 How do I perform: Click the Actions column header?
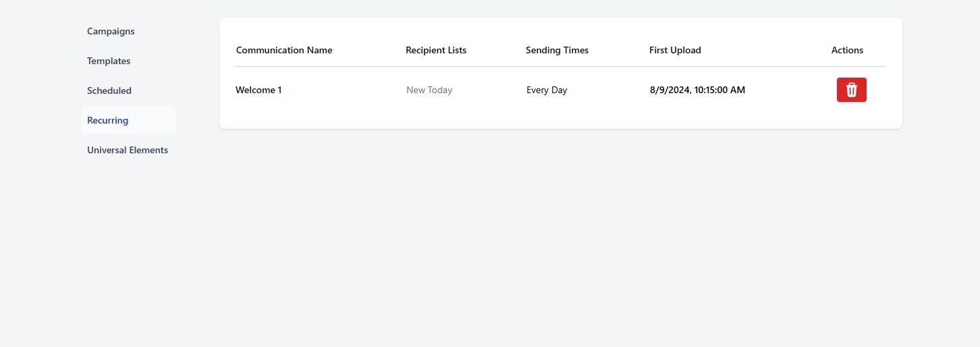[847, 50]
